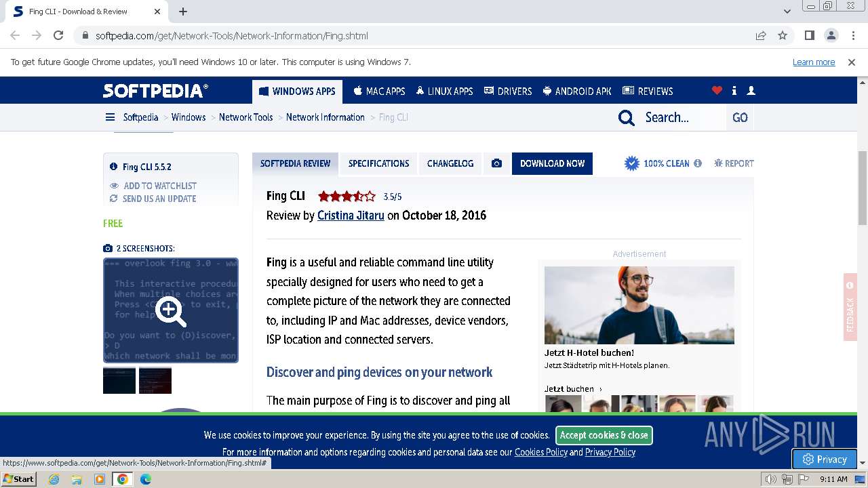Click the Download Now button
Image resolution: width=868 pixels, height=488 pixels.
click(552, 163)
